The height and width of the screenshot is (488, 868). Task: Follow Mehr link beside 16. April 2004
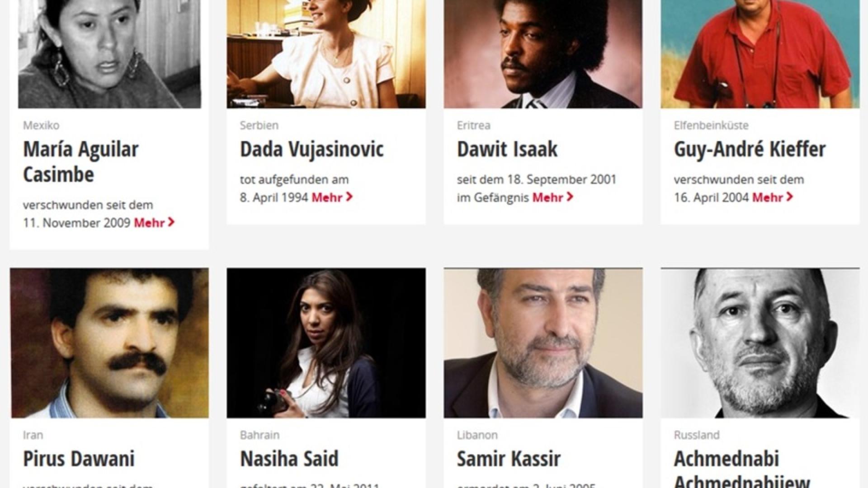point(767,197)
